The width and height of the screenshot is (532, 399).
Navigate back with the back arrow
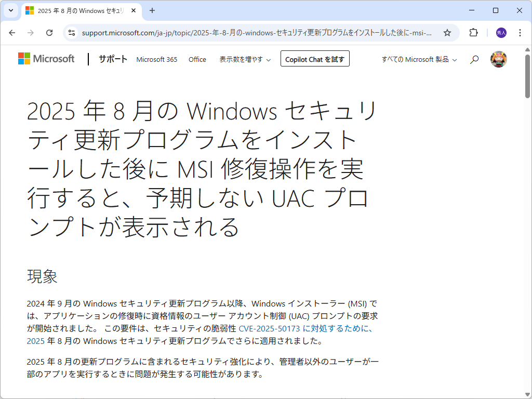click(x=12, y=32)
